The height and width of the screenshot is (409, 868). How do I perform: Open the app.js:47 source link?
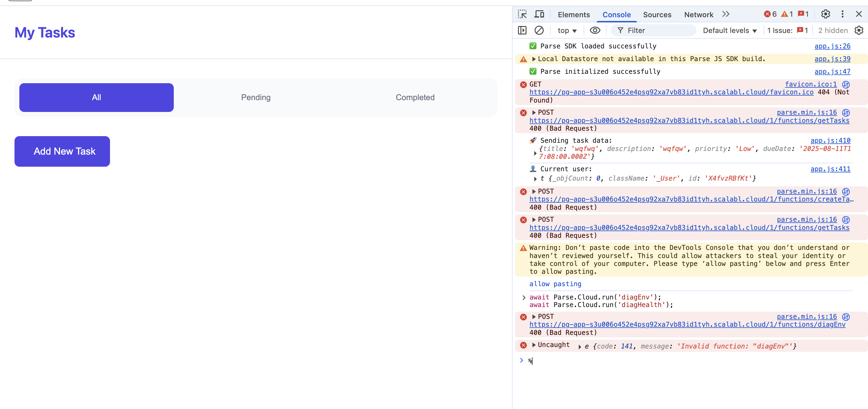pos(832,72)
